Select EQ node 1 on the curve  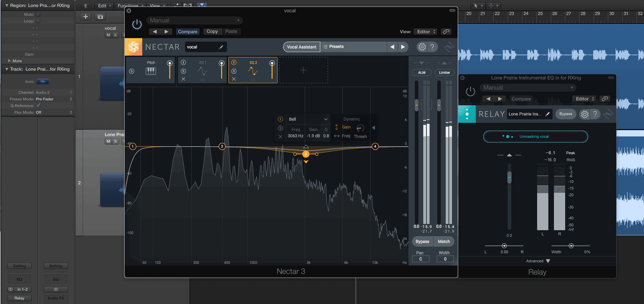coord(133,146)
